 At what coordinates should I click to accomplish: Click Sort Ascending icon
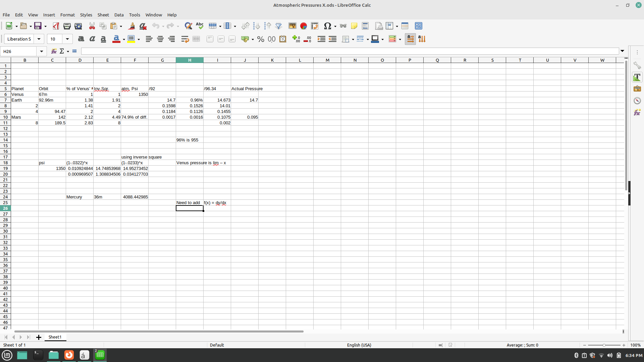coord(257,26)
